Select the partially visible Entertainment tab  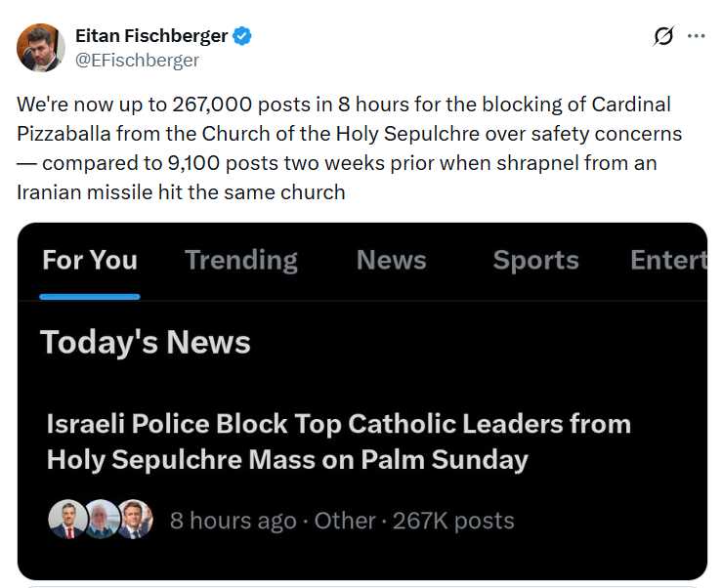(x=668, y=260)
